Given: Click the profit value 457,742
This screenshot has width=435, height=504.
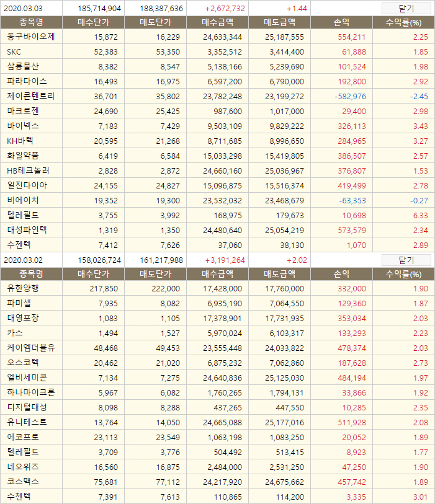Looking at the screenshot, I should (352, 482).
